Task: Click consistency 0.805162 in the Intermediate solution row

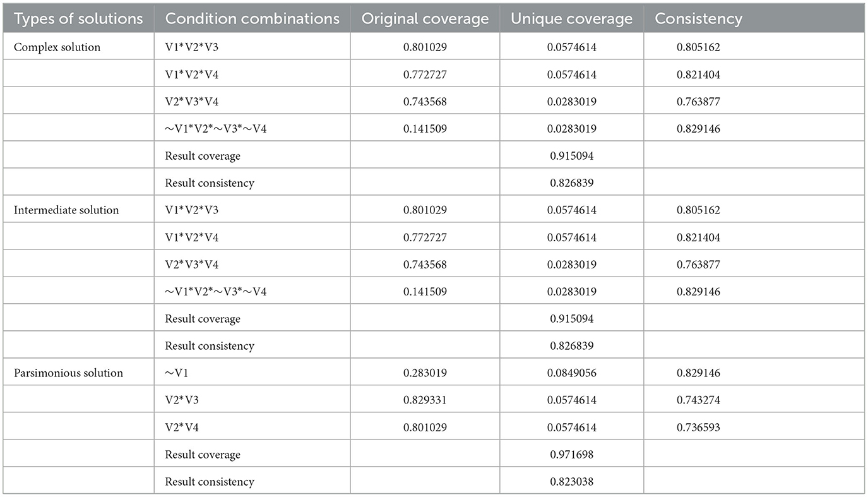Action: tap(698, 210)
